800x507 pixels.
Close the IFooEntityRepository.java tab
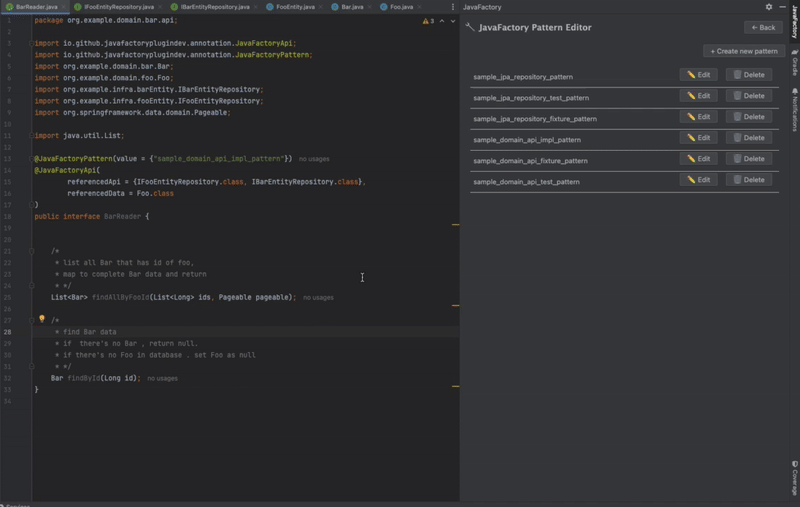(160, 7)
